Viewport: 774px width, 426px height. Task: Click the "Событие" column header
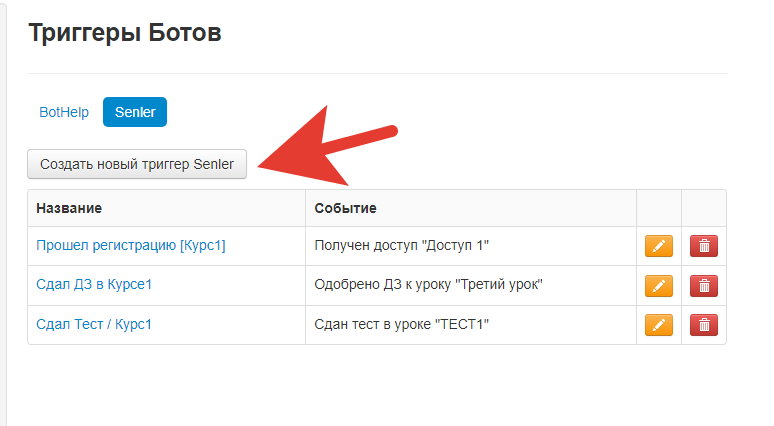point(346,208)
